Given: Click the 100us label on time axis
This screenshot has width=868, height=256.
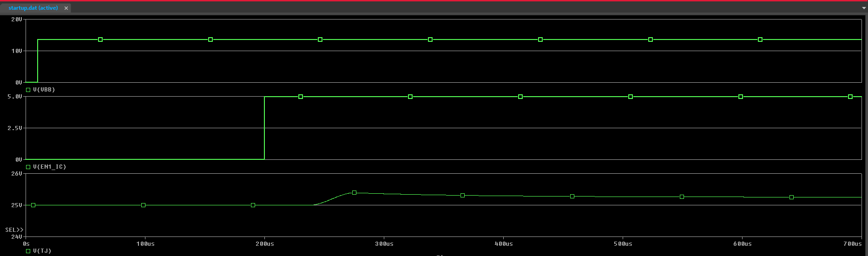Looking at the screenshot, I should [145, 244].
